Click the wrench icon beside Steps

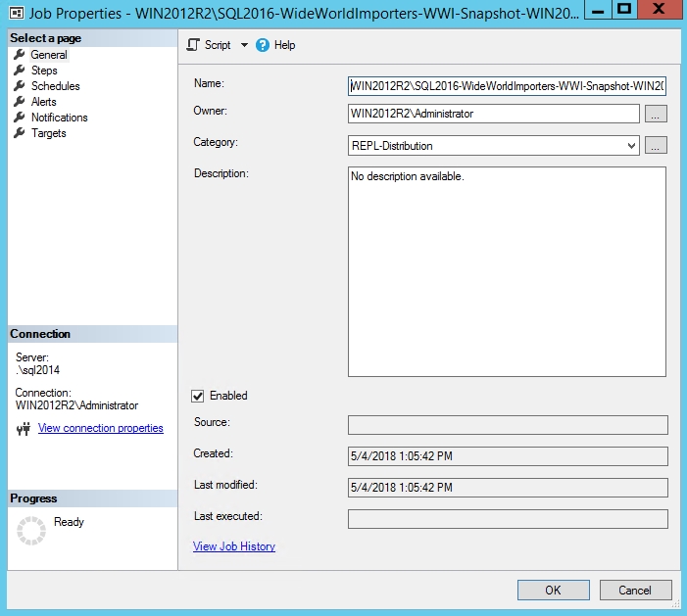click(20, 71)
